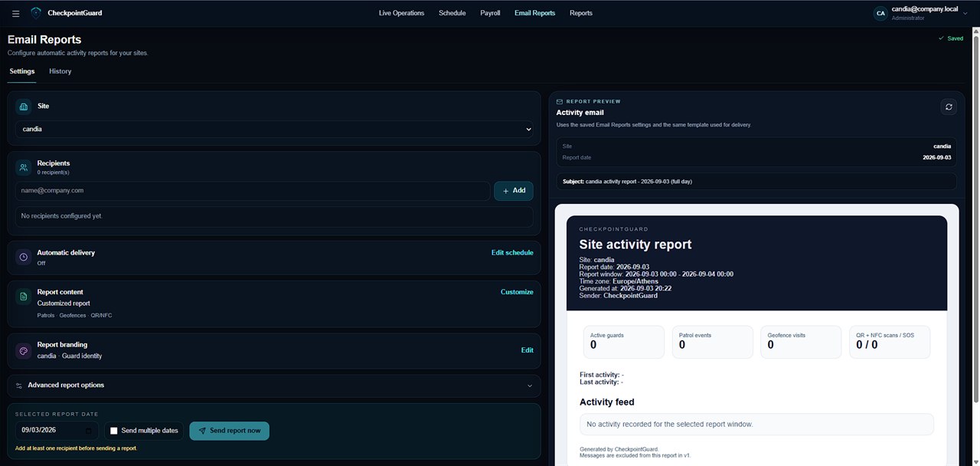This screenshot has height=466, width=980.
Task: Click the Report branding palette icon
Action: tap(24, 351)
